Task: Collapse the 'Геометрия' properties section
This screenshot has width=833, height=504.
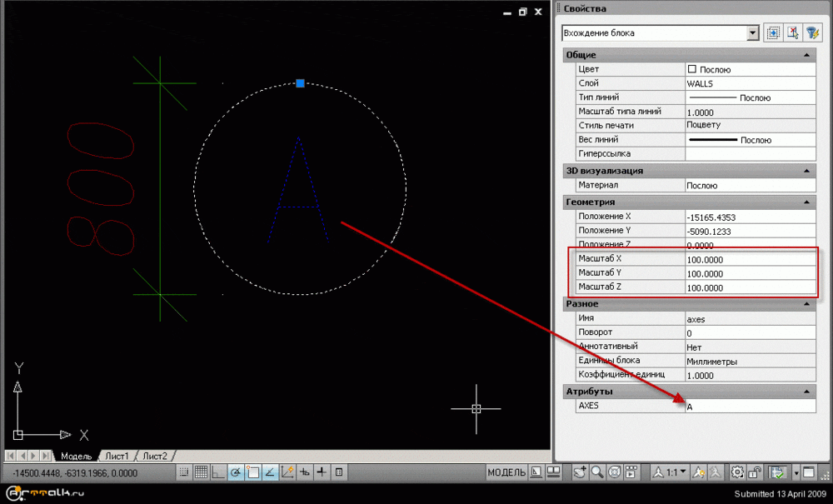Action: click(806, 202)
